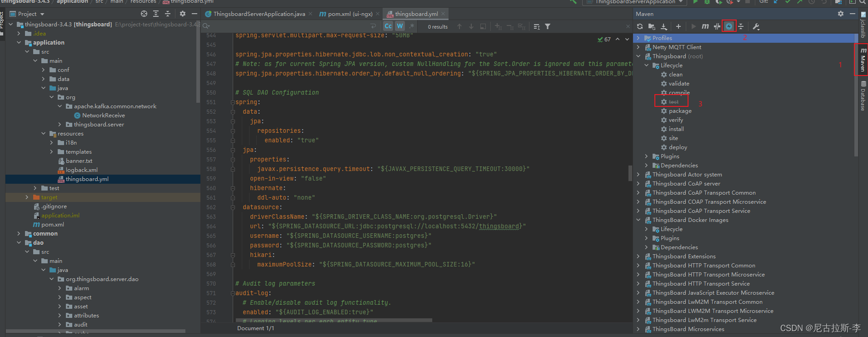Open logback.xml in project tree

point(78,170)
